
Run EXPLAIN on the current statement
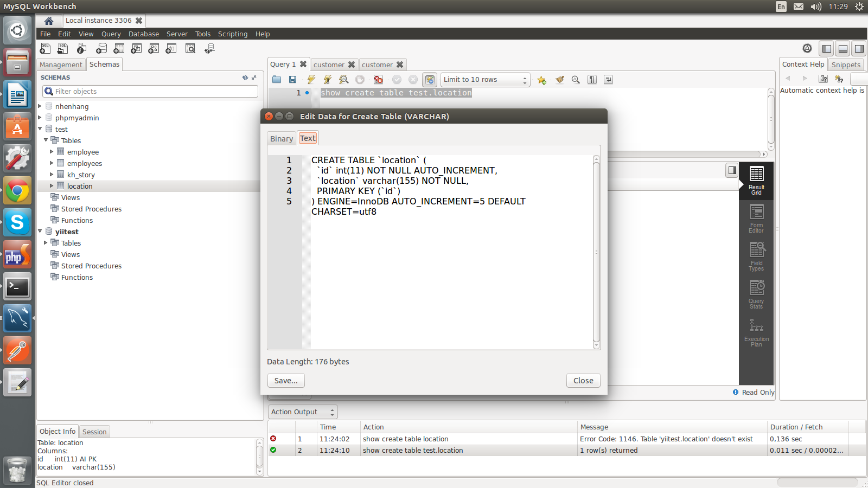(343, 80)
